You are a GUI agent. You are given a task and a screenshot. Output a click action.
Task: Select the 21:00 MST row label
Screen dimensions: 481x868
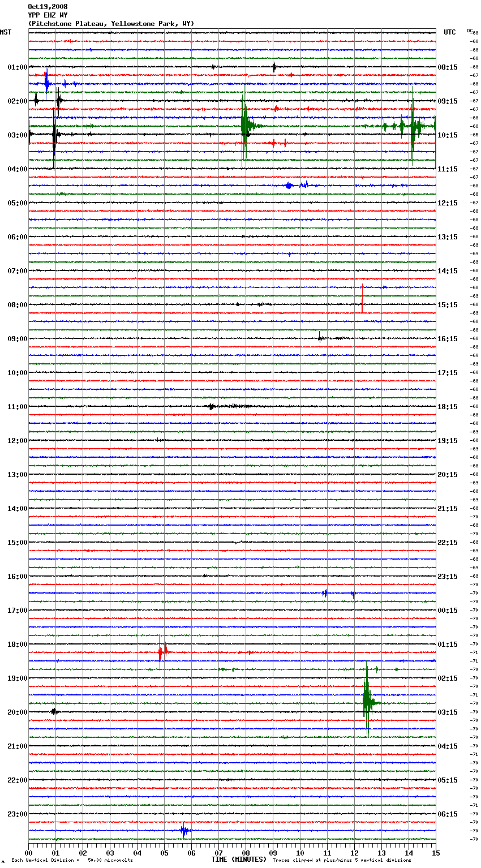(18, 746)
